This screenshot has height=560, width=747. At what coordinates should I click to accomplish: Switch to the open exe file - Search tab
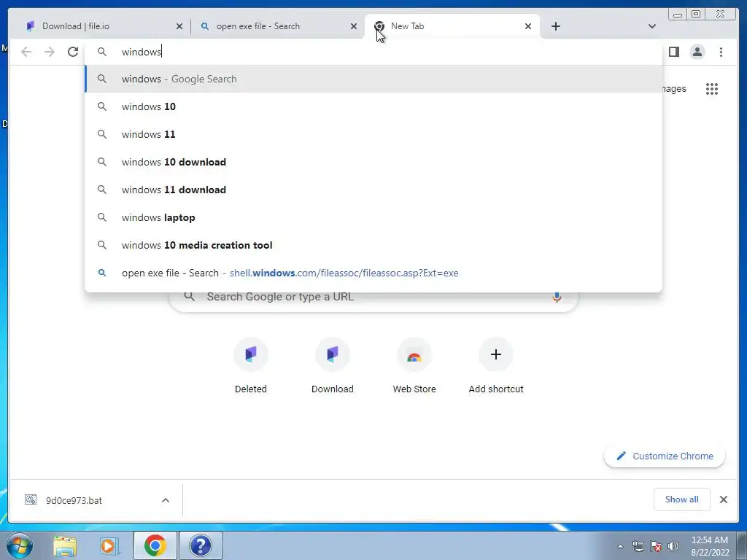pyautogui.click(x=277, y=26)
